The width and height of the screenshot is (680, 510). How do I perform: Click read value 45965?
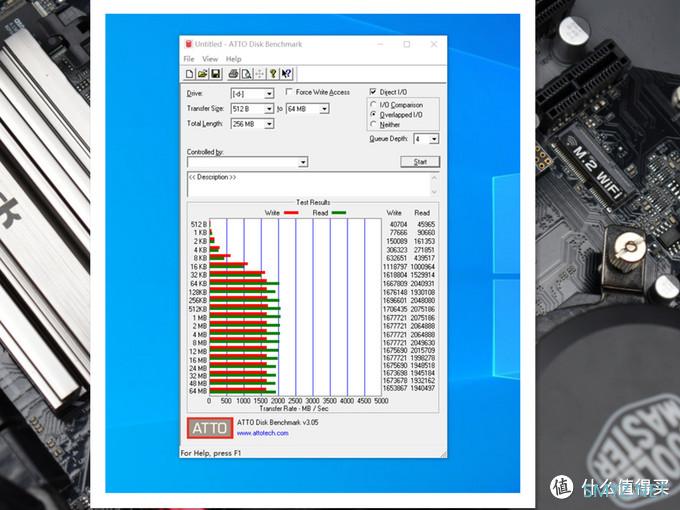pyautogui.click(x=426, y=224)
